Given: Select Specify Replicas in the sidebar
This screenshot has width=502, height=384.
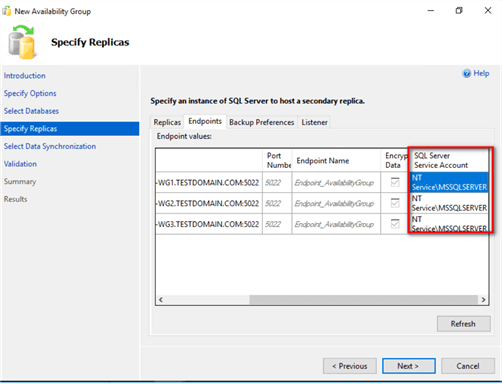Looking at the screenshot, I should coord(70,129).
